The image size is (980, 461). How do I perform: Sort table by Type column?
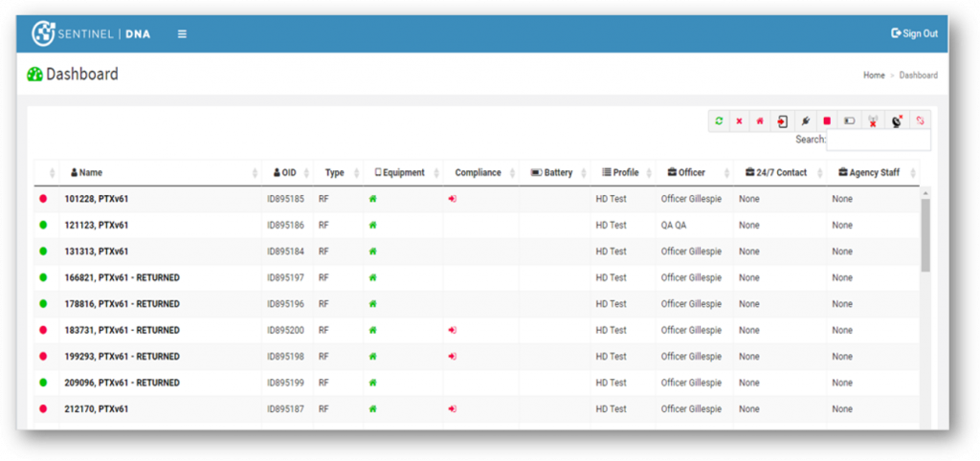[x=338, y=172]
